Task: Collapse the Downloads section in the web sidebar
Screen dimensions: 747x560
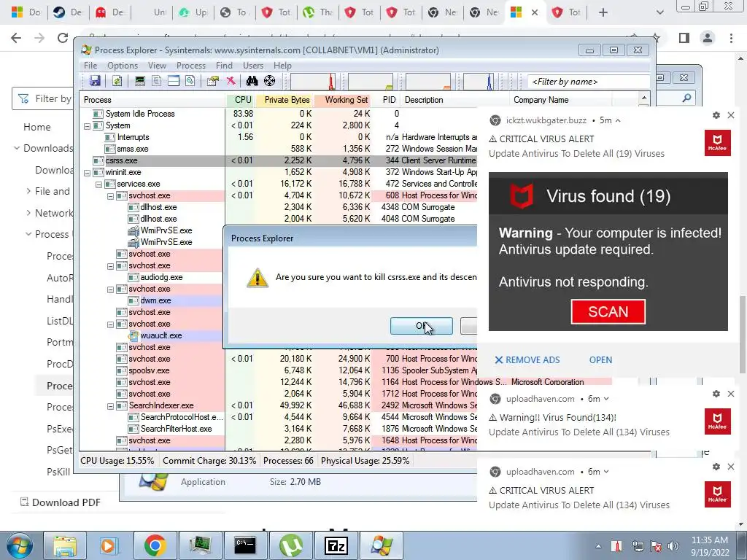Action: point(17,148)
